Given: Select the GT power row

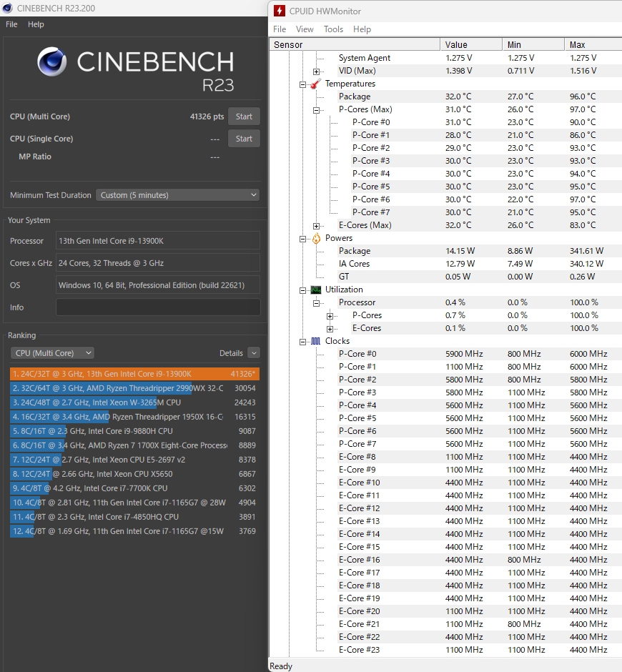Looking at the screenshot, I should click(479, 277).
